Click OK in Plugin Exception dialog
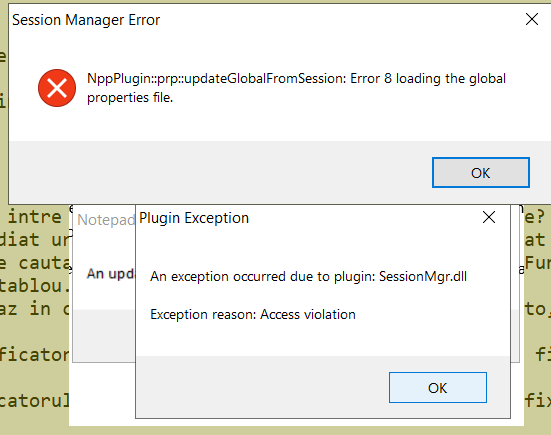This screenshot has height=435, width=551. 437,388
